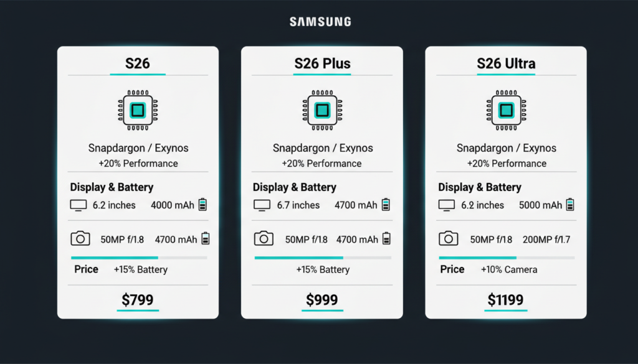Click the S26 card's teal progress bar

tap(115, 257)
